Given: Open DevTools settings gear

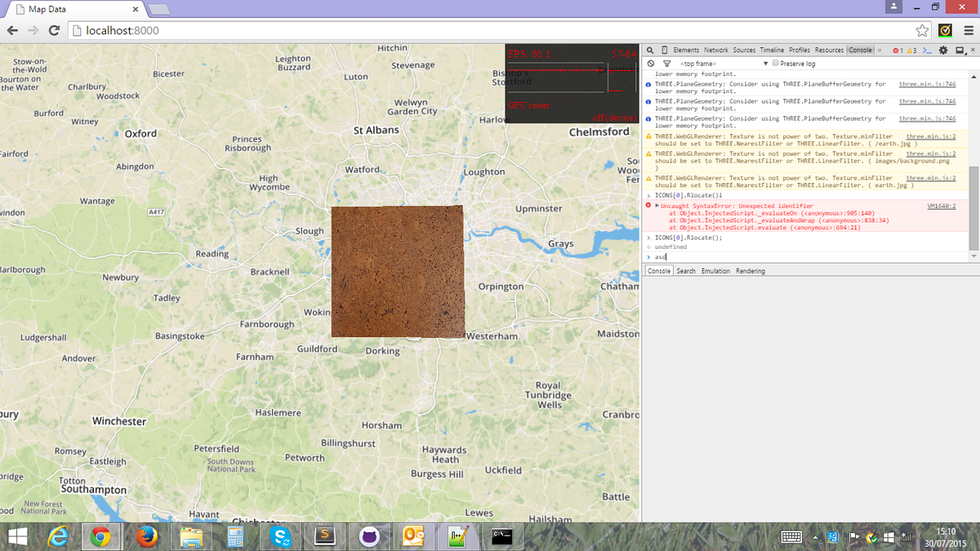Looking at the screenshot, I should point(943,51).
